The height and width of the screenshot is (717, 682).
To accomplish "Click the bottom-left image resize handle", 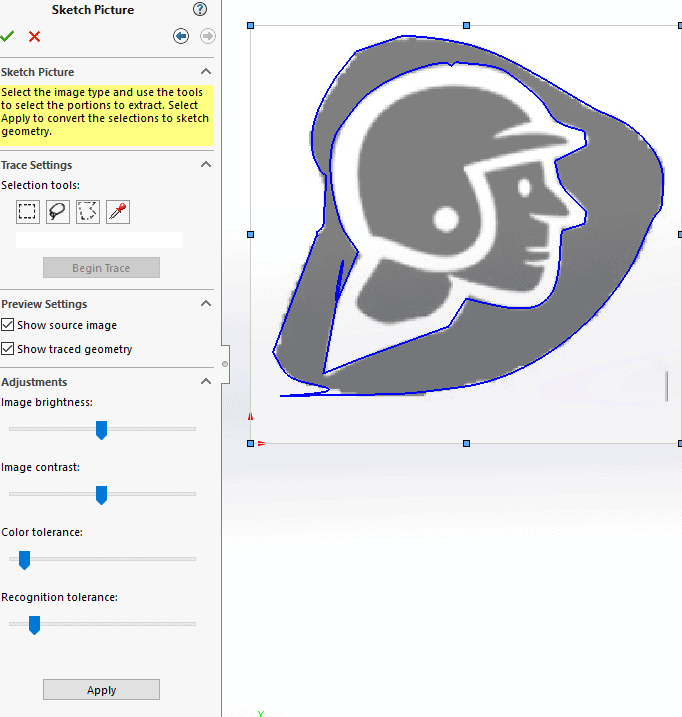I will 250,444.
